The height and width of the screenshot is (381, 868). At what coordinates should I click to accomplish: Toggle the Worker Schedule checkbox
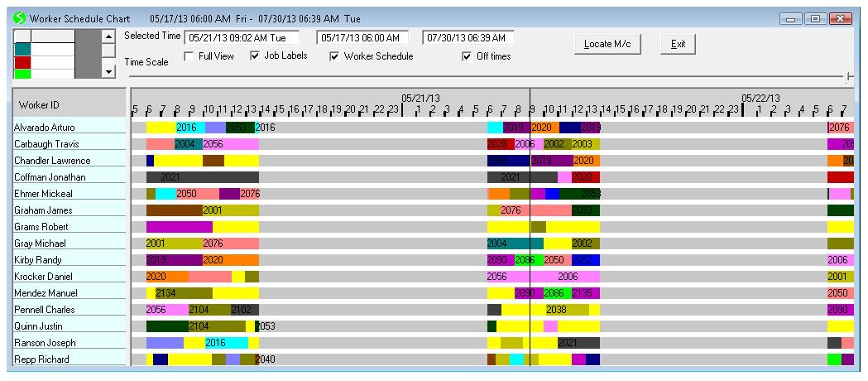click(x=334, y=56)
